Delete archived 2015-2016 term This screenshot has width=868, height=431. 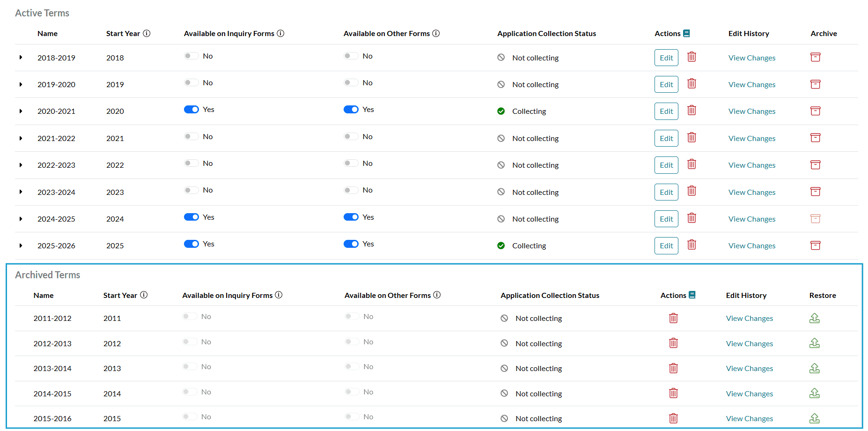tap(673, 418)
